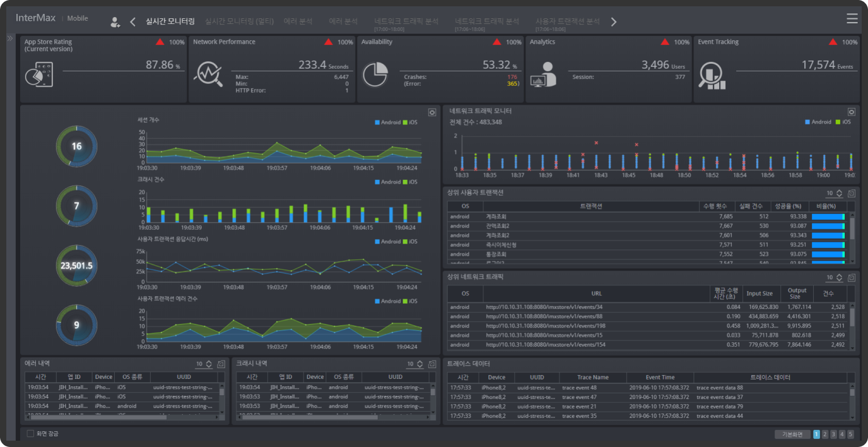The width and height of the screenshot is (868, 447).
Task: Click the user account icon in header
Action: tap(115, 22)
